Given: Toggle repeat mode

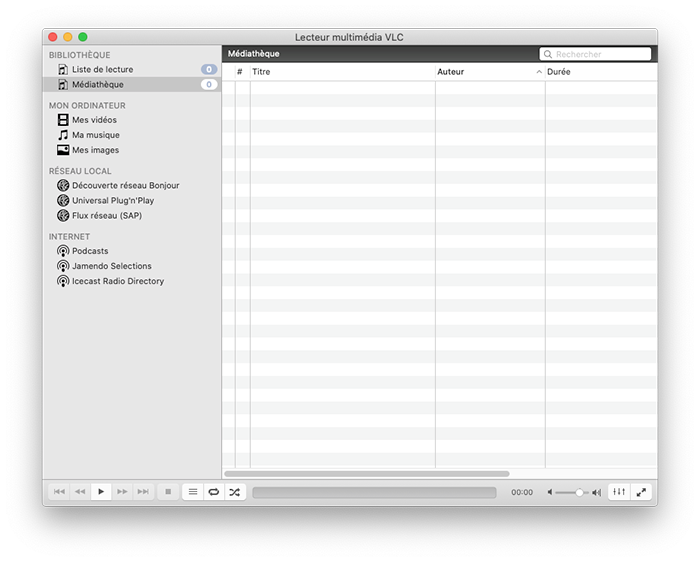Looking at the screenshot, I should click(x=214, y=492).
